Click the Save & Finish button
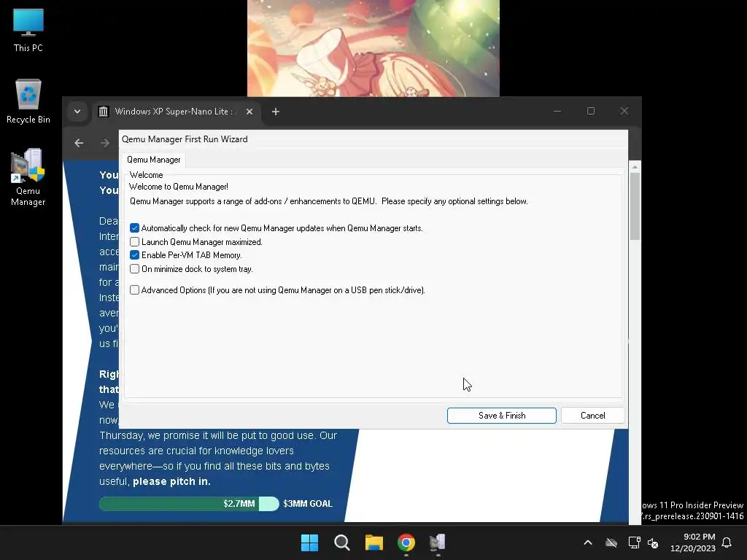This screenshot has height=560, width=747. point(502,415)
